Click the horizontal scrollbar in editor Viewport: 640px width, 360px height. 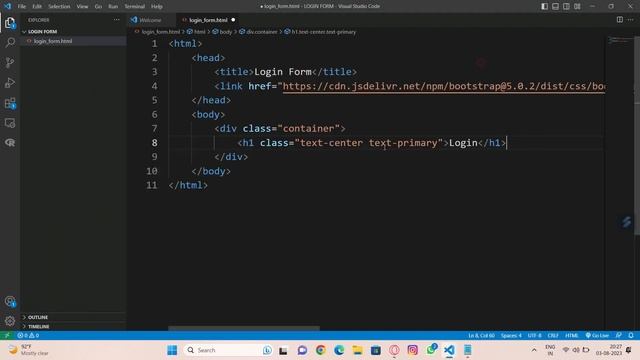244,328
